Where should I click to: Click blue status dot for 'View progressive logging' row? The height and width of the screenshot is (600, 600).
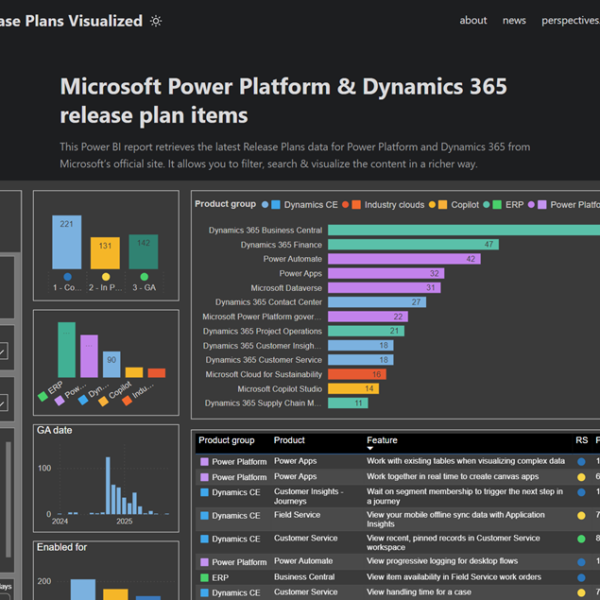click(x=581, y=562)
